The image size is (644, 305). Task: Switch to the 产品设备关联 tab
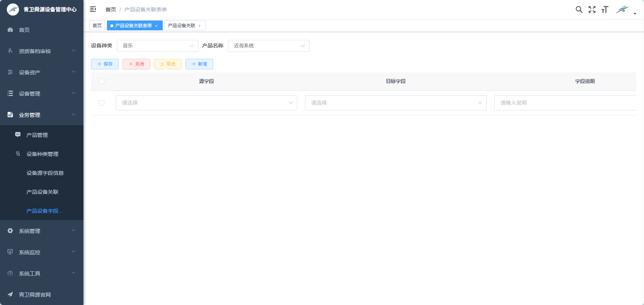pyautogui.click(x=182, y=26)
